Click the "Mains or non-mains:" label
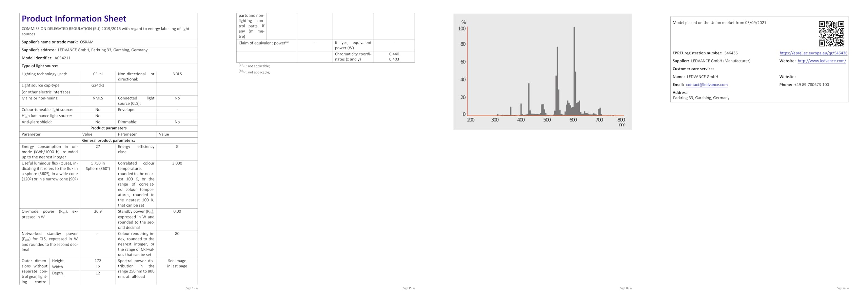 coord(40,98)
